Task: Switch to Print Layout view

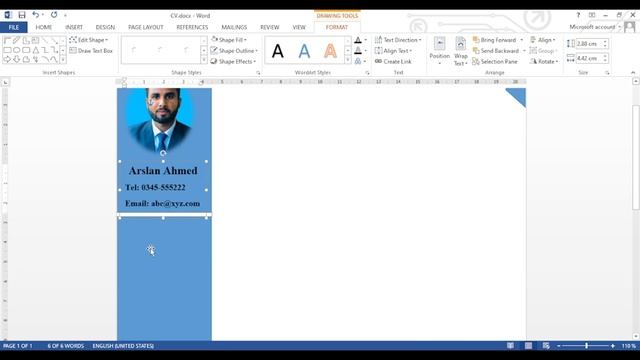Action: [528, 346]
